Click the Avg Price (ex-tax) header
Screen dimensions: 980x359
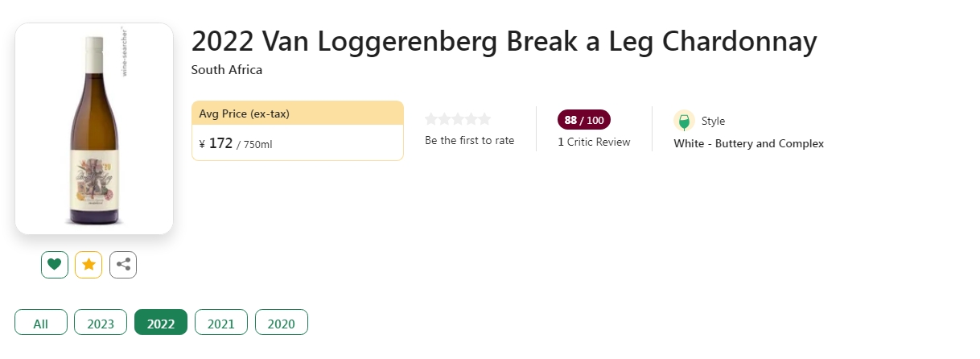[x=297, y=113]
